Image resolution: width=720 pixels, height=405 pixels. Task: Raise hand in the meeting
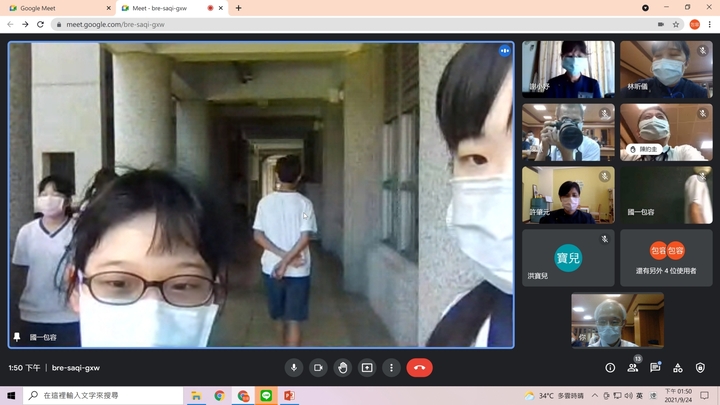pyautogui.click(x=343, y=367)
